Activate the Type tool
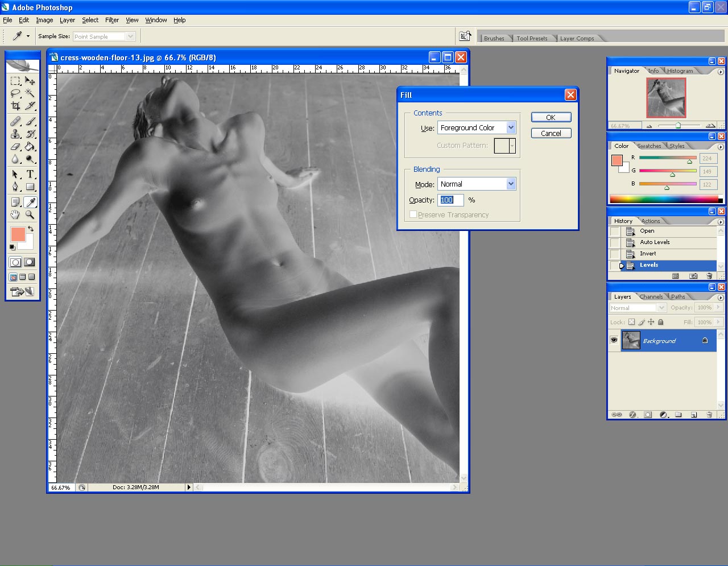 pyautogui.click(x=30, y=174)
